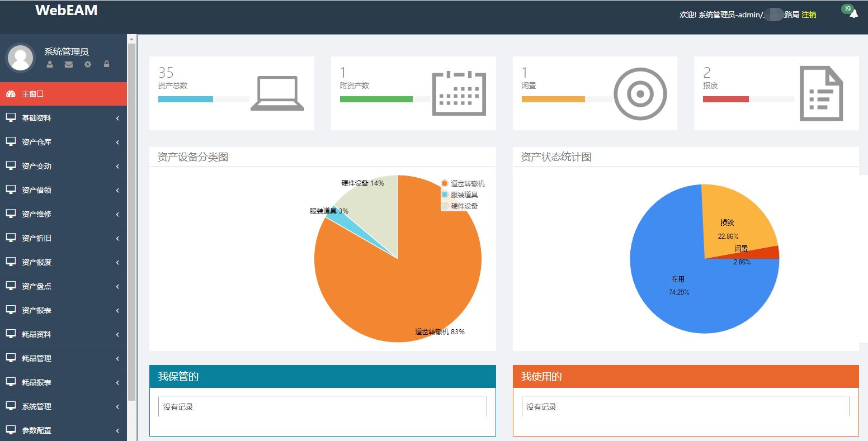
Task: Click the laptop icon on 资产总数 card
Action: pyautogui.click(x=277, y=93)
